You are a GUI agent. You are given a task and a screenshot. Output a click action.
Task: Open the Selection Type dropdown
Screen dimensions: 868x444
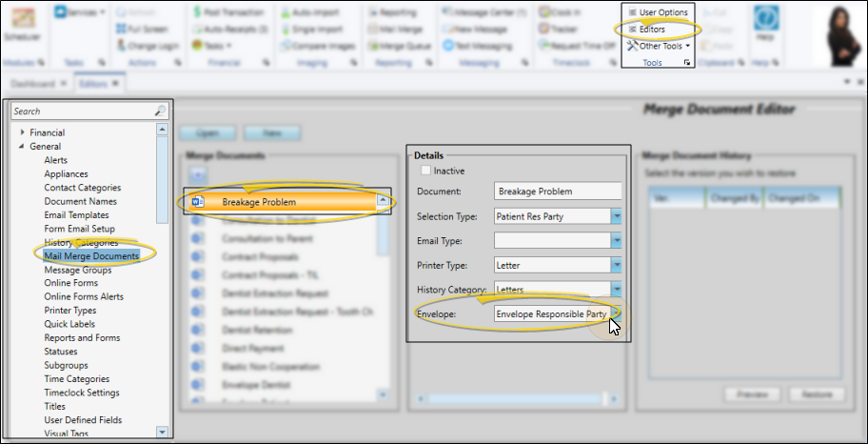616,216
